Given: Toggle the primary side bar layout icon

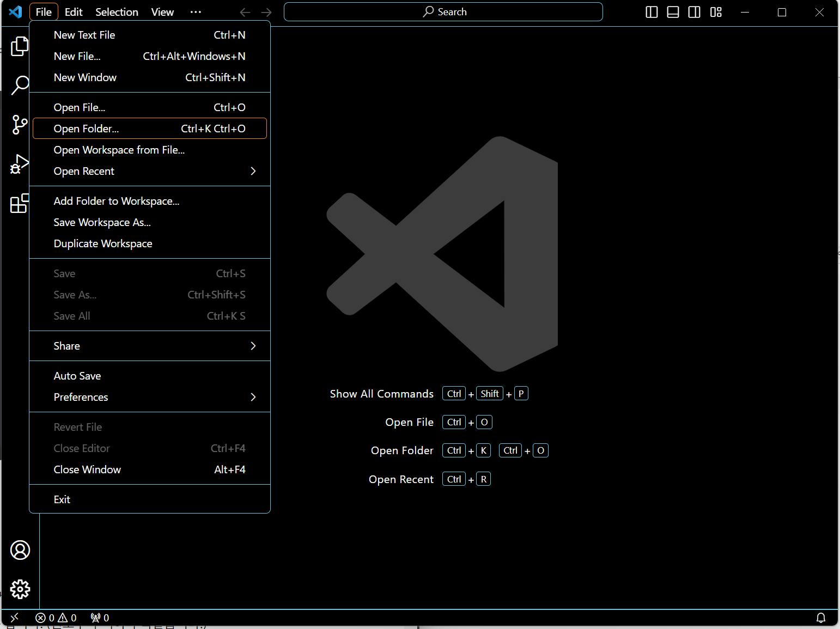Looking at the screenshot, I should [x=652, y=12].
